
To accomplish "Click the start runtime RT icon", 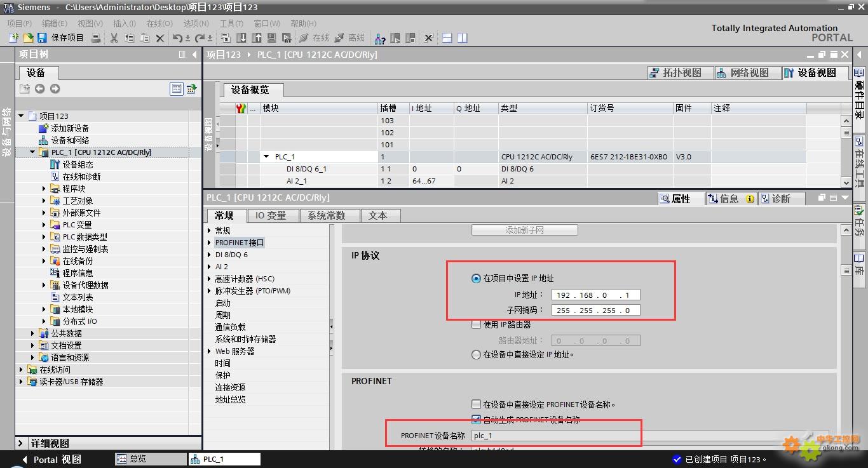I will pos(287,38).
